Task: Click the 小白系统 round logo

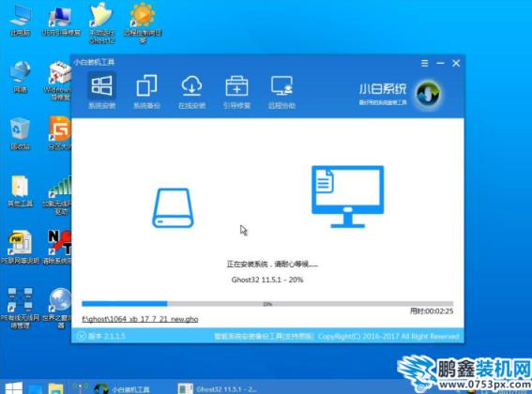Action: (429, 94)
